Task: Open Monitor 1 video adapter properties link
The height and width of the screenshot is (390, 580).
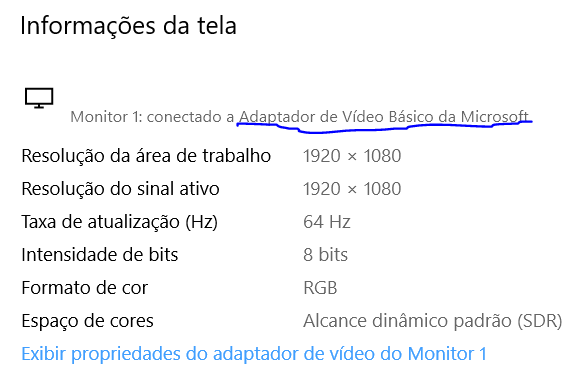Action: tap(254, 354)
